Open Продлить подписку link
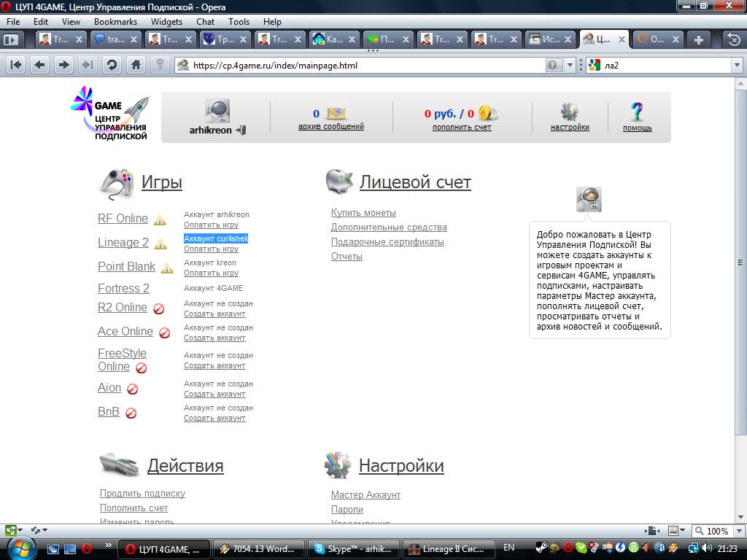Screen dimensions: 747x560 142,494
